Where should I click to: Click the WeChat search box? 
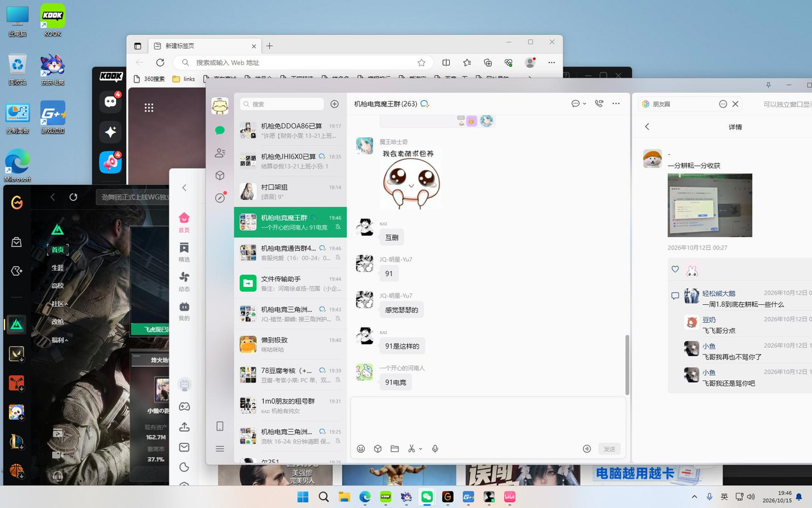pos(282,104)
